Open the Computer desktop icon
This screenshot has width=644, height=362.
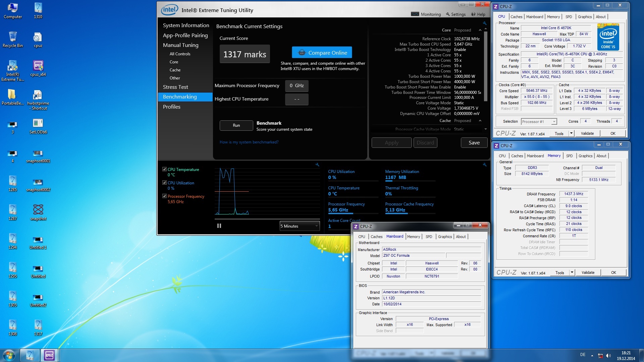click(13, 11)
